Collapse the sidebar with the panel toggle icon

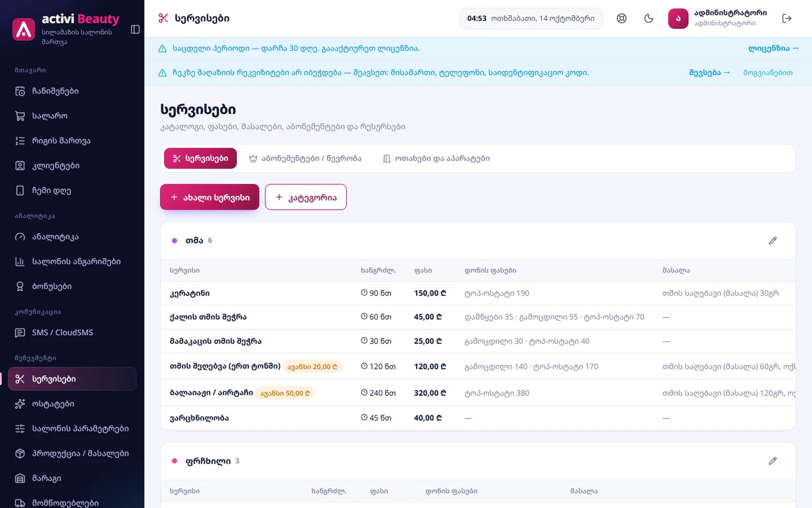tap(135, 29)
